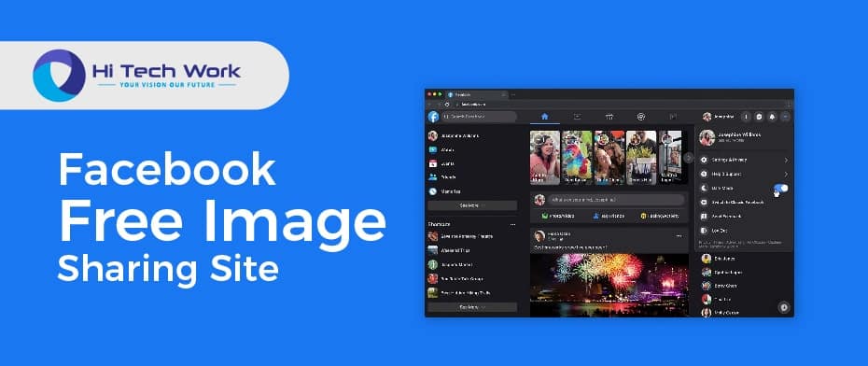Viewport: 868px width, 366px height.
Task: Expand See More below shortcuts list
Action: [472, 307]
